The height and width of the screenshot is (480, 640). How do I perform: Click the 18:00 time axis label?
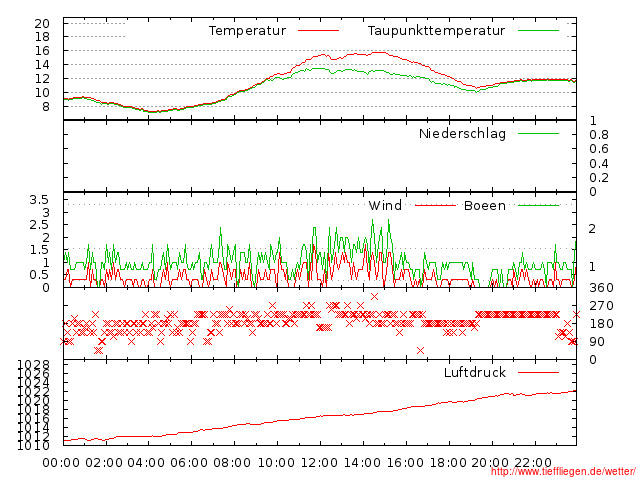click(448, 463)
